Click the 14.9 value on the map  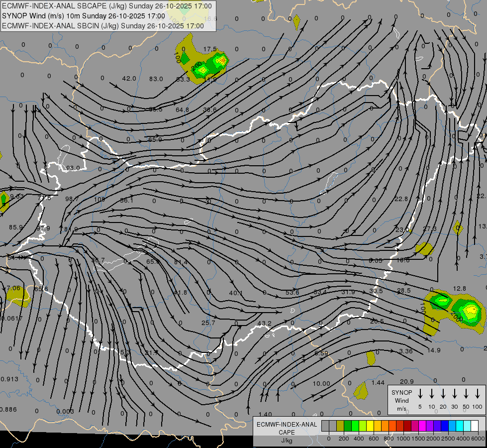(x=434, y=350)
